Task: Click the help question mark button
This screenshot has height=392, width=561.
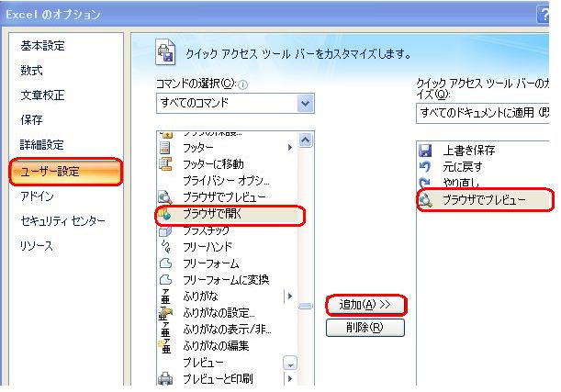Action: coord(543,15)
